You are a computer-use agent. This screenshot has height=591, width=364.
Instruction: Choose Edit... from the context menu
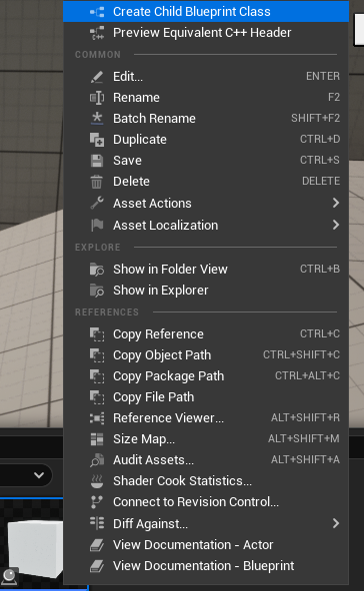(206, 77)
